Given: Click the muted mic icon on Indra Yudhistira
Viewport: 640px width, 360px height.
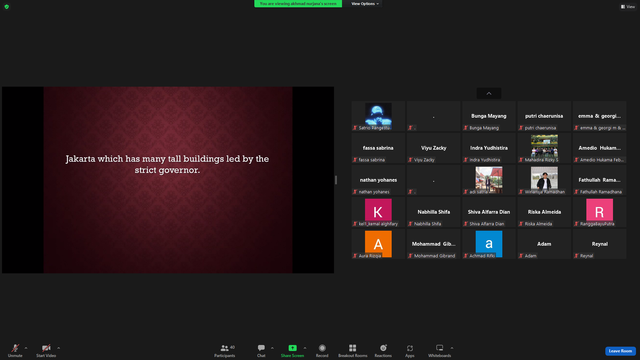Looking at the screenshot, I should coord(466,160).
